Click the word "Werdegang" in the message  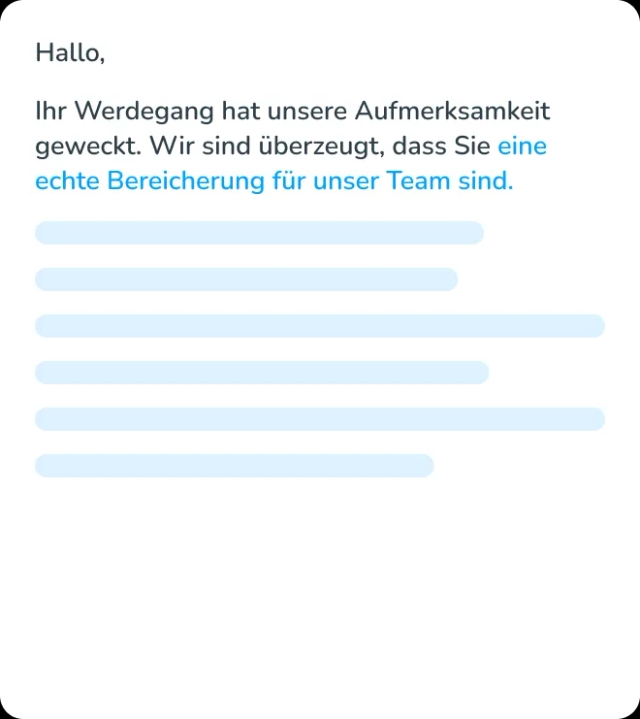(x=144, y=111)
